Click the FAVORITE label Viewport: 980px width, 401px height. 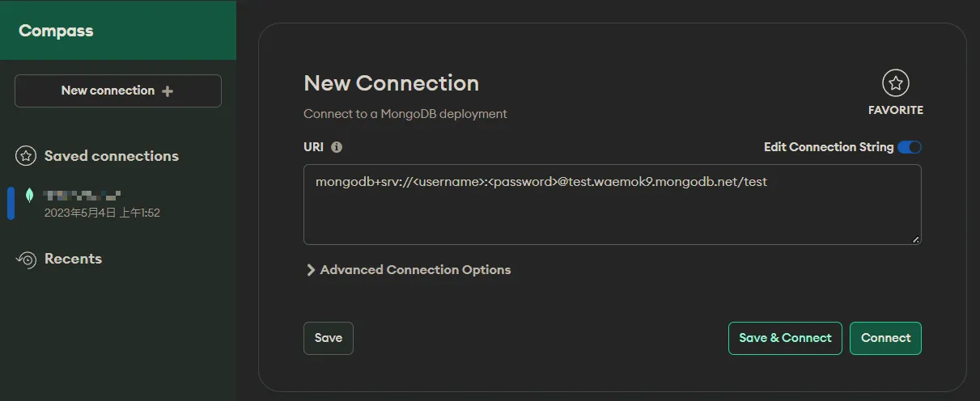895,110
